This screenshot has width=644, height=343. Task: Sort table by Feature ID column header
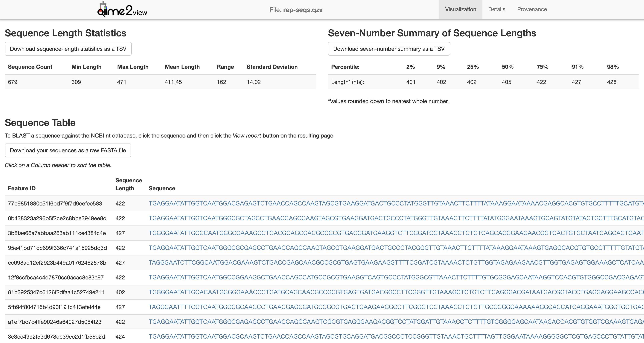coord(22,188)
